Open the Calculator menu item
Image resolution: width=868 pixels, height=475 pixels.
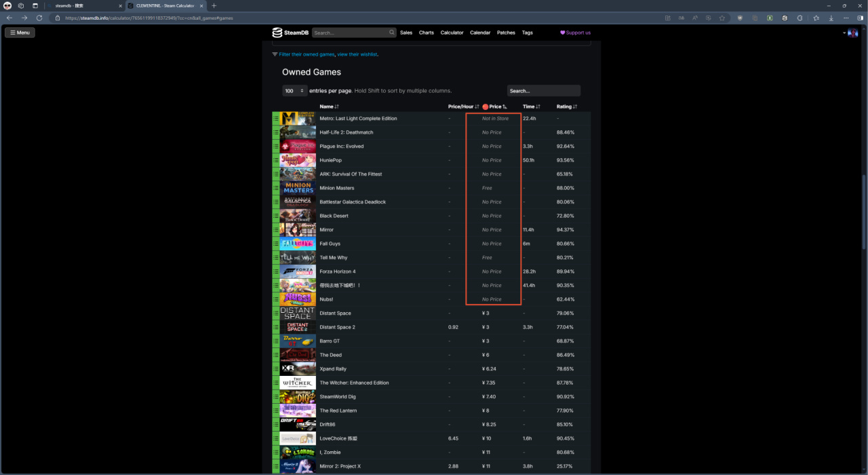pos(452,33)
